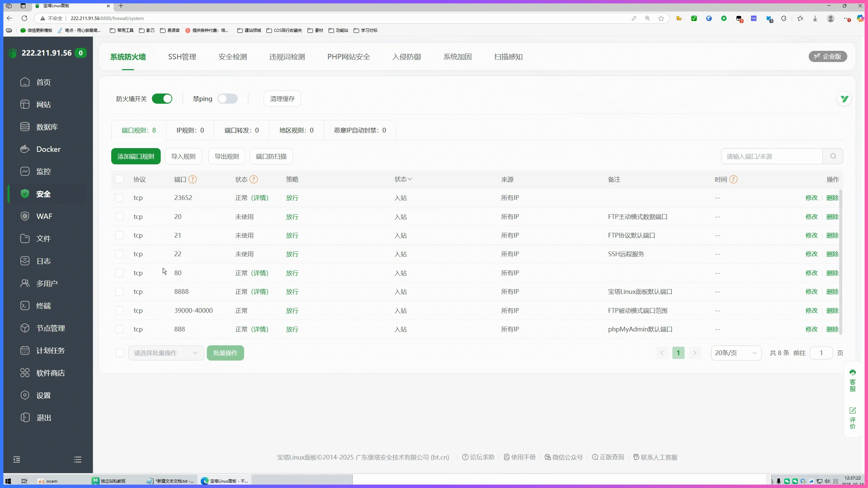Click the table vertical scrollbar
868x488 pixels.
point(841,263)
